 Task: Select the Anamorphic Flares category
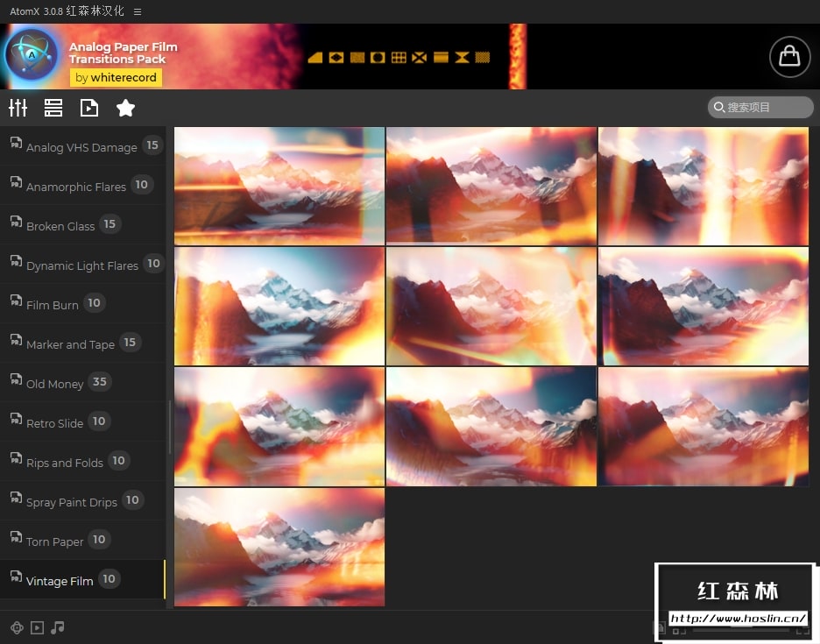coord(82,185)
